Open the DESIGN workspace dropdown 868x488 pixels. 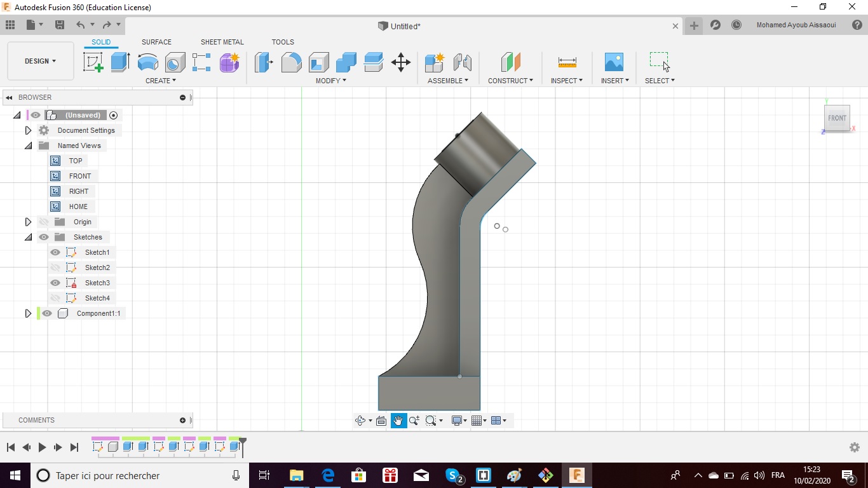tap(41, 61)
